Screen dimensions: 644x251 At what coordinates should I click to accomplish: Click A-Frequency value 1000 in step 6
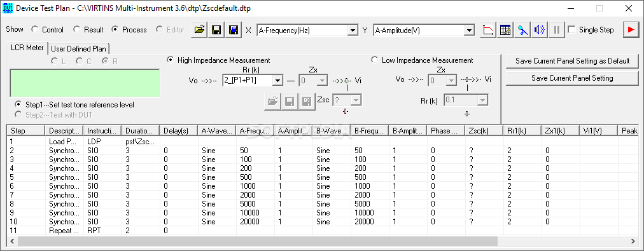pyautogui.click(x=248, y=186)
